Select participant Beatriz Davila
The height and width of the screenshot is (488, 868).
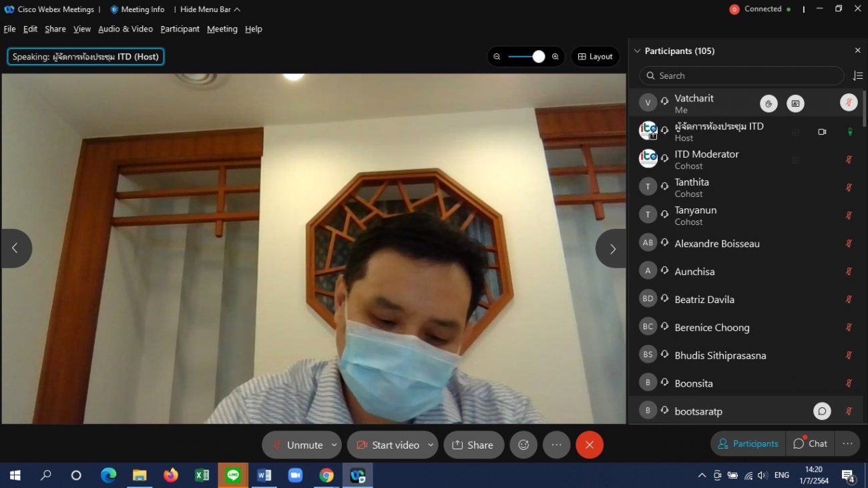pyautogui.click(x=744, y=300)
